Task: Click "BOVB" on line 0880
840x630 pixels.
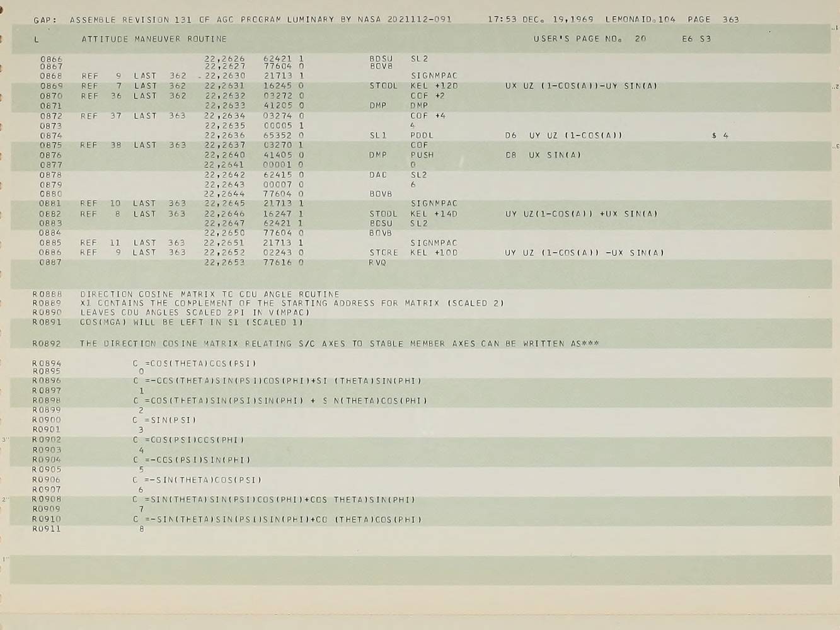Action: point(381,194)
